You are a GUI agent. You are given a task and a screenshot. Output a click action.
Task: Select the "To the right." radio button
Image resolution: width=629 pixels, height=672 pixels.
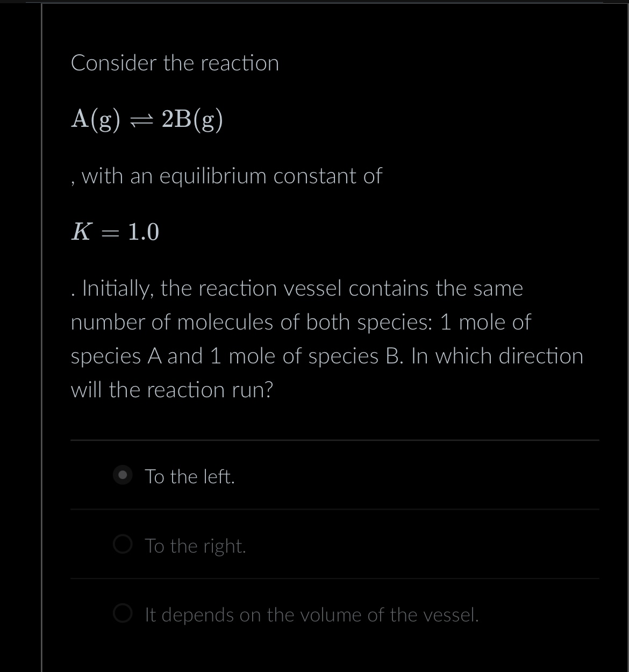coord(123,545)
